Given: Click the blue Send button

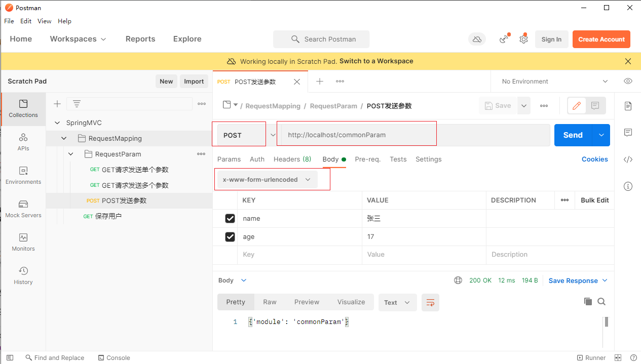Looking at the screenshot, I should coord(573,135).
